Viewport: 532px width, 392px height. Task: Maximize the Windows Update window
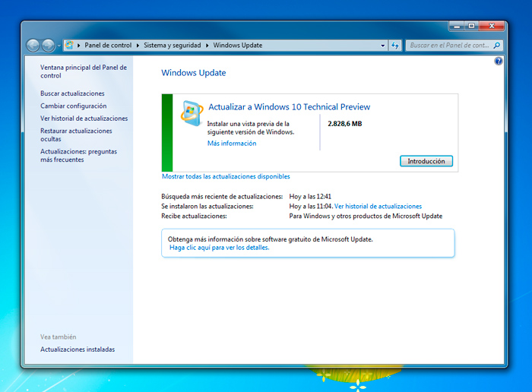(472, 26)
